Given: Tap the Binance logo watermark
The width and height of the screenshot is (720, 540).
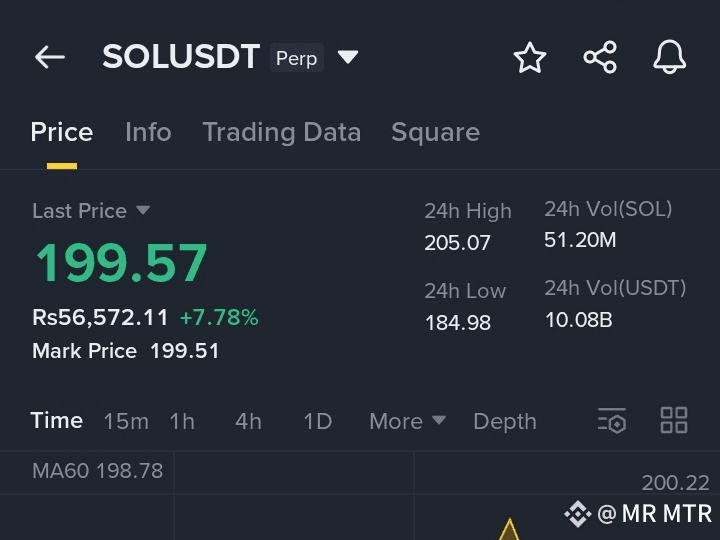Looking at the screenshot, I should [578, 514].
